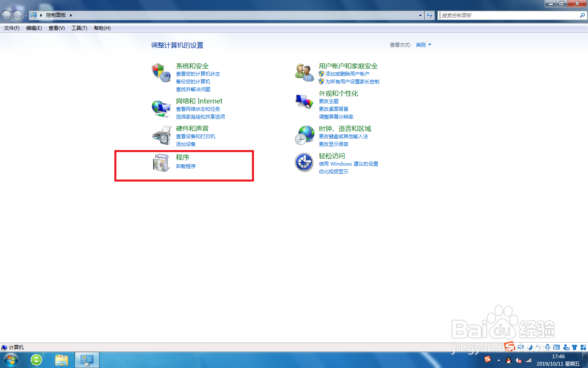
Task: Open the 程序 category icon
Action: pos(162,162)
